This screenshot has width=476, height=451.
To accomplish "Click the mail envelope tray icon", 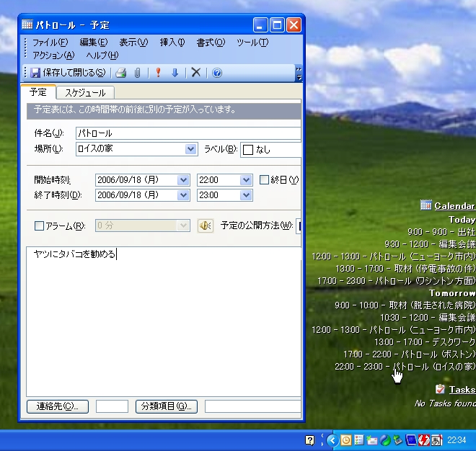I will (371, 440).
